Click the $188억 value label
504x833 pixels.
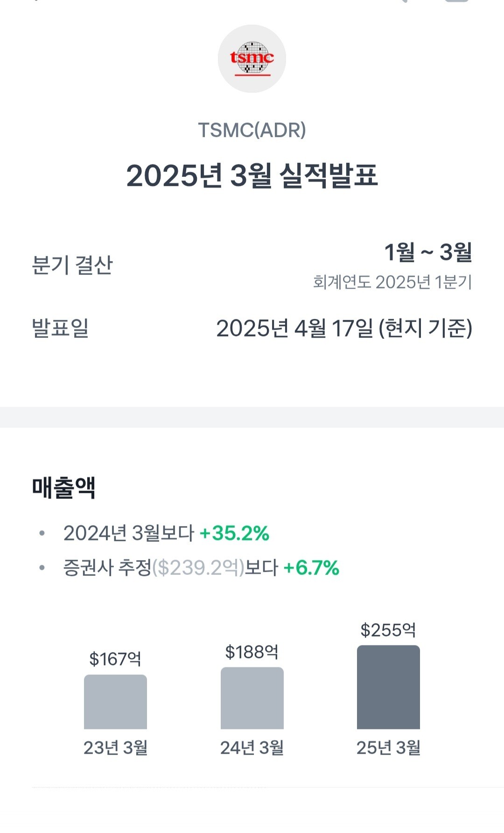(252, 652)
